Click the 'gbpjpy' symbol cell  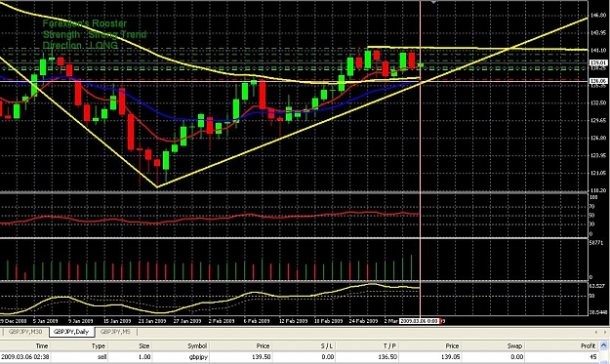[x=197, y=357]
